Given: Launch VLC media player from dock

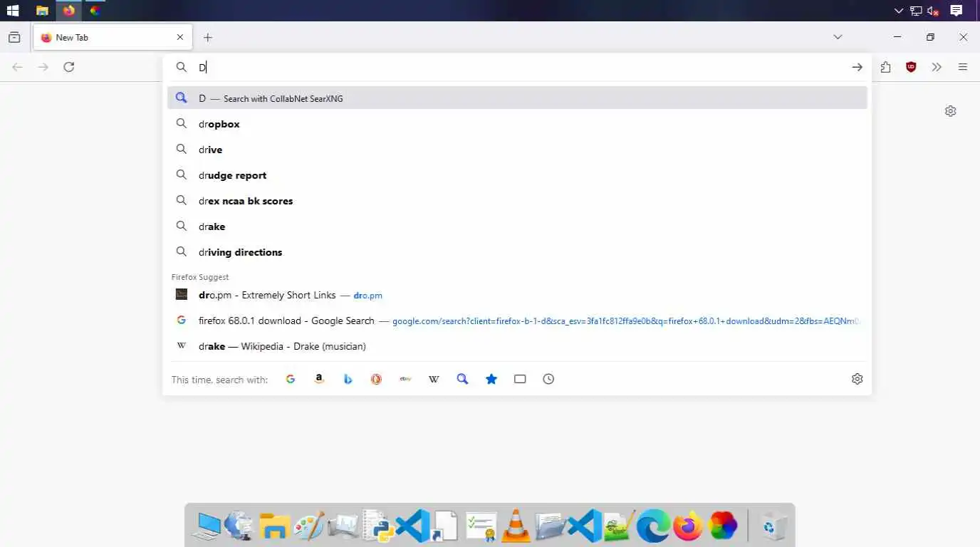Looking at the screenshot, I should [515, 526].
